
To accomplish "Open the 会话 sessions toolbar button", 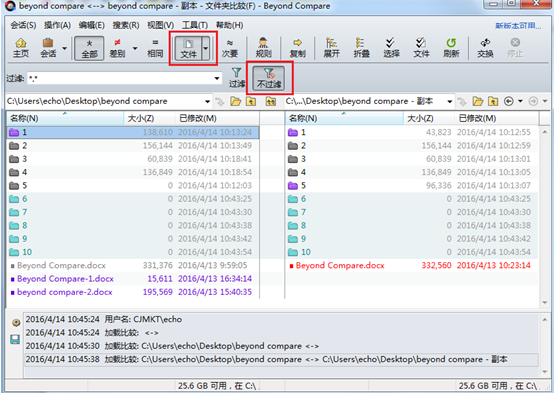I will tap(48, 48).
